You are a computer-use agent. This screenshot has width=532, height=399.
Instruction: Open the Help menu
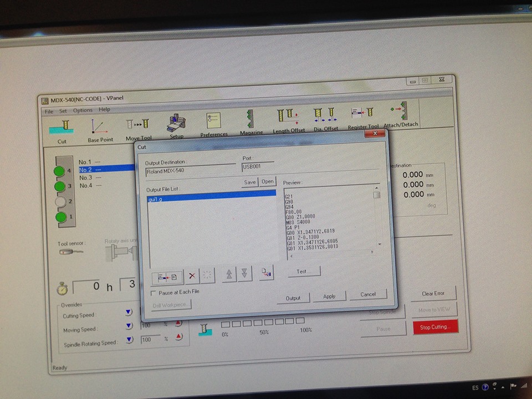[x=104, y=109]
